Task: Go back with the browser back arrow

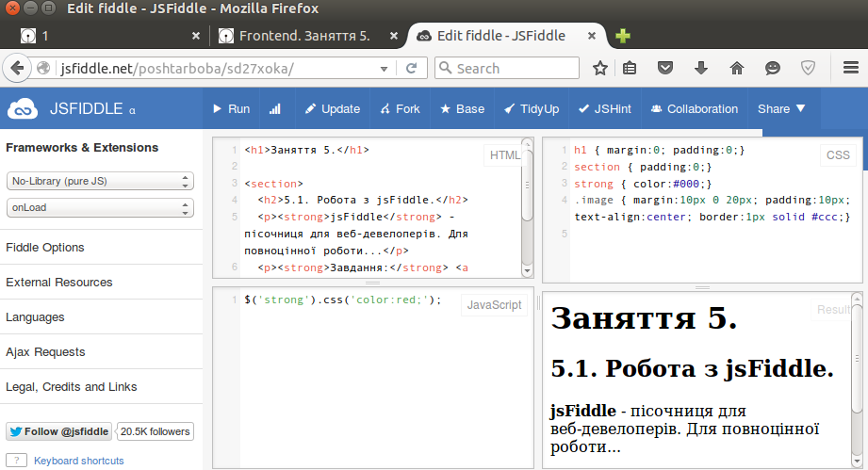Action: [17, 68]
